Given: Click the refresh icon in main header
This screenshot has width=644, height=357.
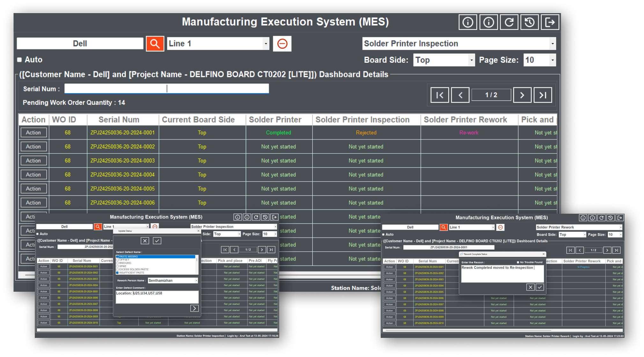Looking at the screenshot, I should [x=509, y=22].
